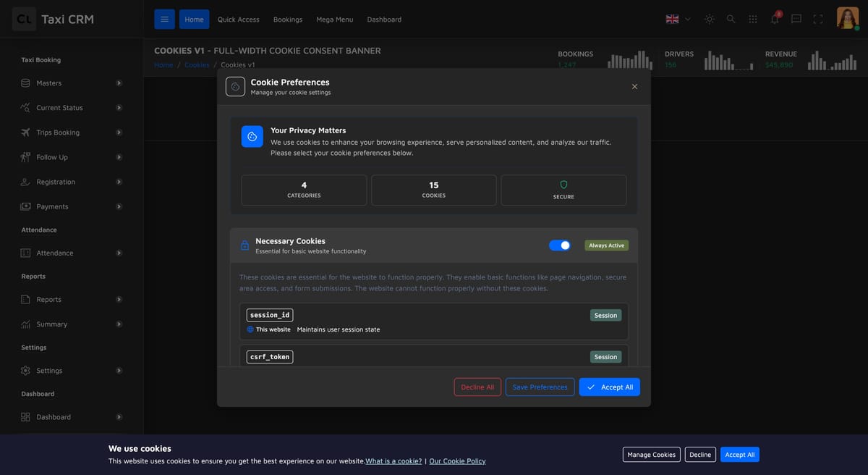The height and width of the screenshot is (475, 868).
Task: Click the csrf_token cookie name tag
Action: [270, 357]
